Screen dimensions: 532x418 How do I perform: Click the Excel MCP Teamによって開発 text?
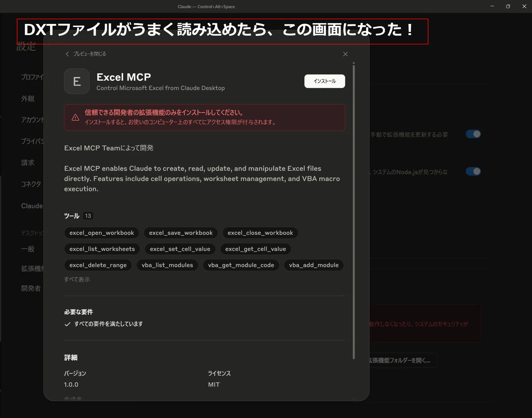pos(109,148)
